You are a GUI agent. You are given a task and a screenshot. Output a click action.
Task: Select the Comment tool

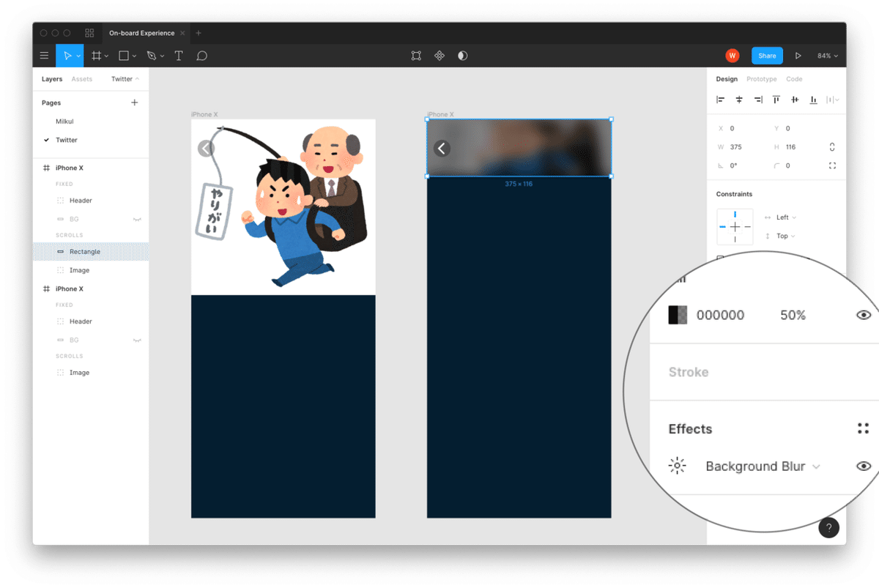click(x=202, y=56)
